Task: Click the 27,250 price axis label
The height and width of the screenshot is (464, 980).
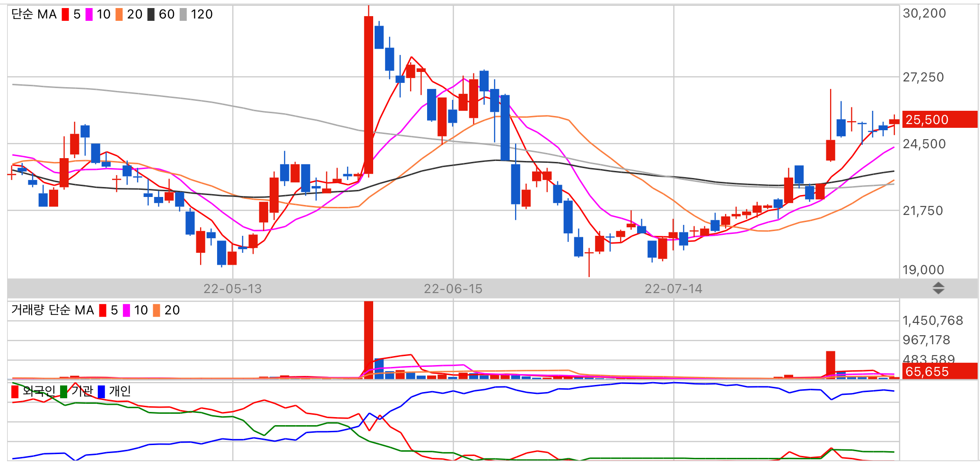Action: coord(923,77)
